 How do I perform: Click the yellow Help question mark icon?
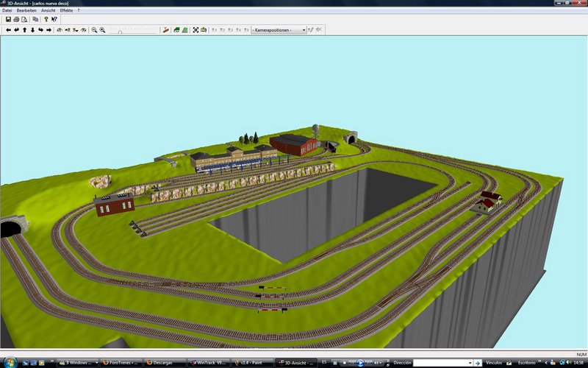46,19
